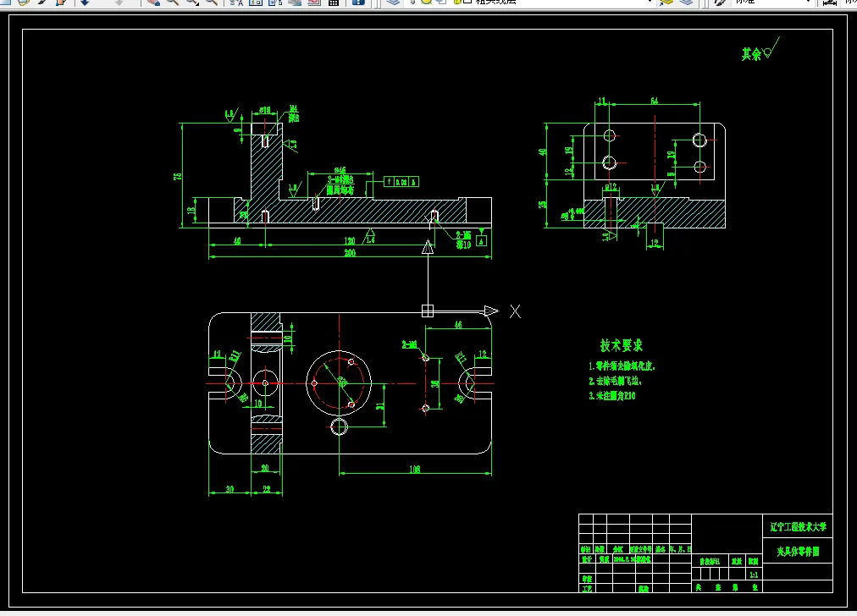Screen dimensions: 857x616
Task: Click the make object's layer current icon
Action: [666, 3]
